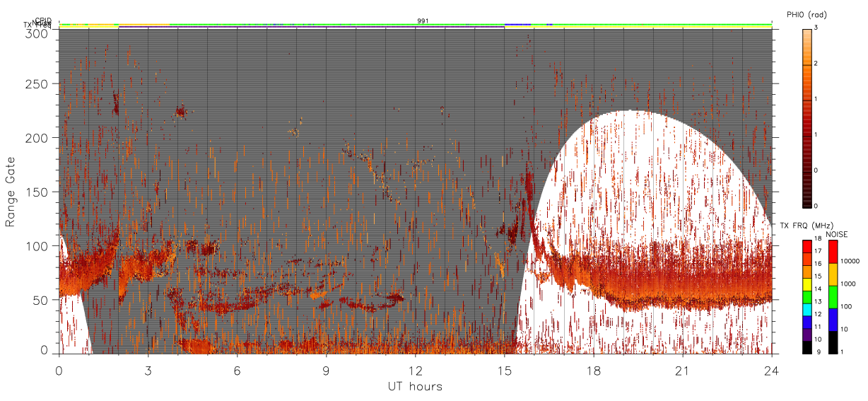868x401 pixels.
Task: Click the '991' label above the plot
Action: (x=423, y=21)
